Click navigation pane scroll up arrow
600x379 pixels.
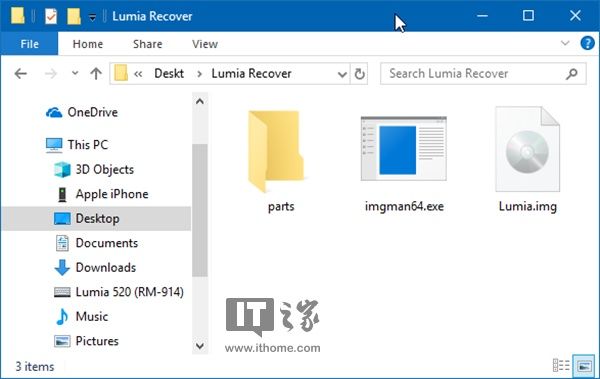click(200, 101)
